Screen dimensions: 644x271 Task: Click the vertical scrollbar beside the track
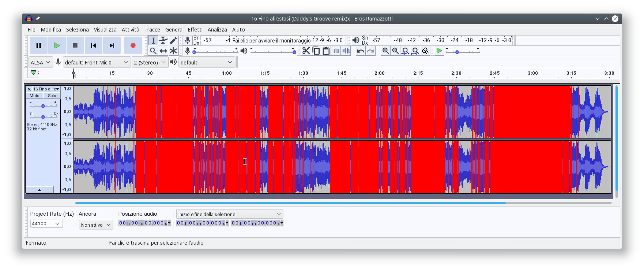(616, 138)
